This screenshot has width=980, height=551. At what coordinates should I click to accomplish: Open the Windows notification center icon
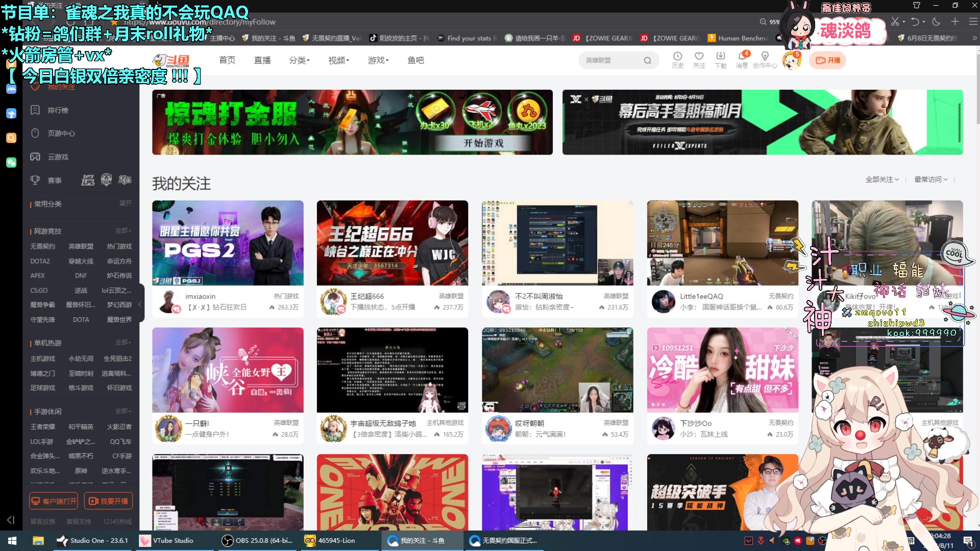(x=968, y=540)
